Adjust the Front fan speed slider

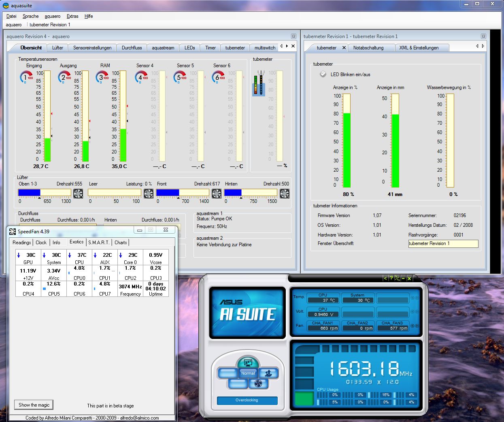coord(183,193)
